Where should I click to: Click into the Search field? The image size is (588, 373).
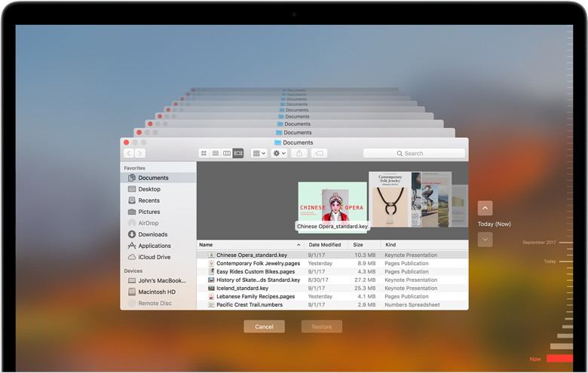414,153
